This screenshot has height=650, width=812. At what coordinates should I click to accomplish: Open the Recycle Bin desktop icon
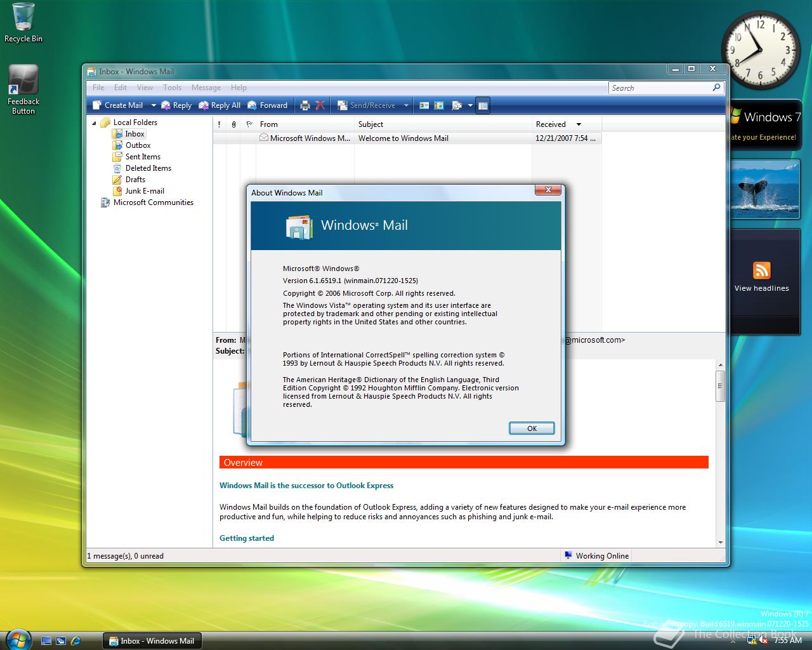click(23, 23)
